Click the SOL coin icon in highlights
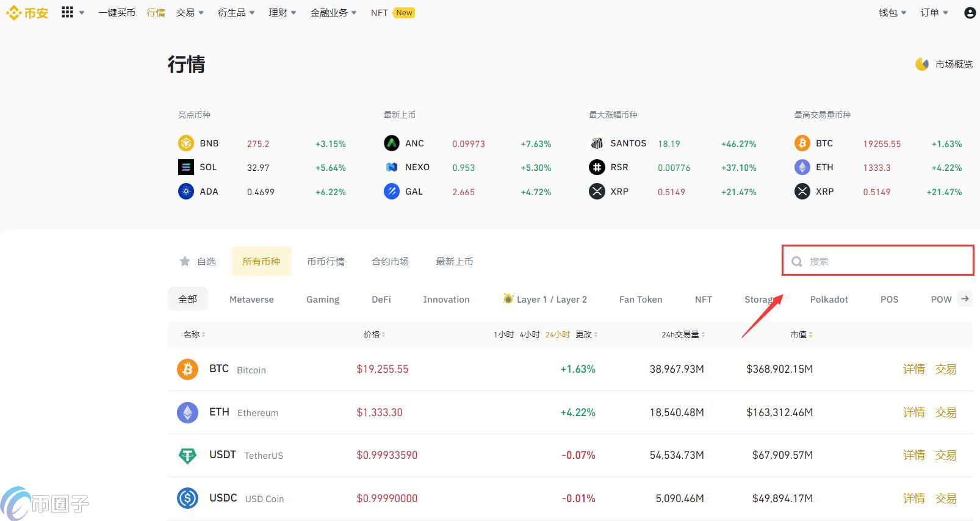Viewport: 980px width, 521px height. [186, 167]
